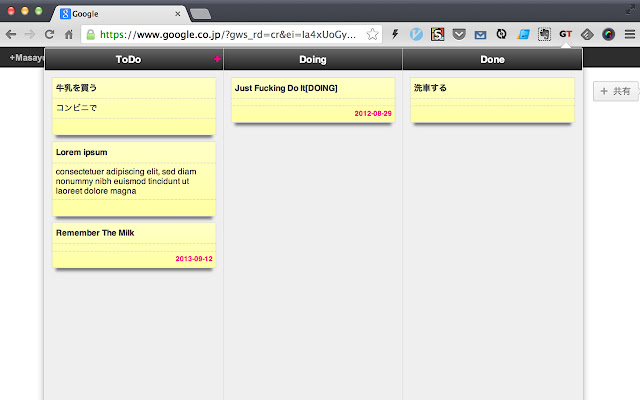Open the blue mail envelope extension

[x=480, y=35]
